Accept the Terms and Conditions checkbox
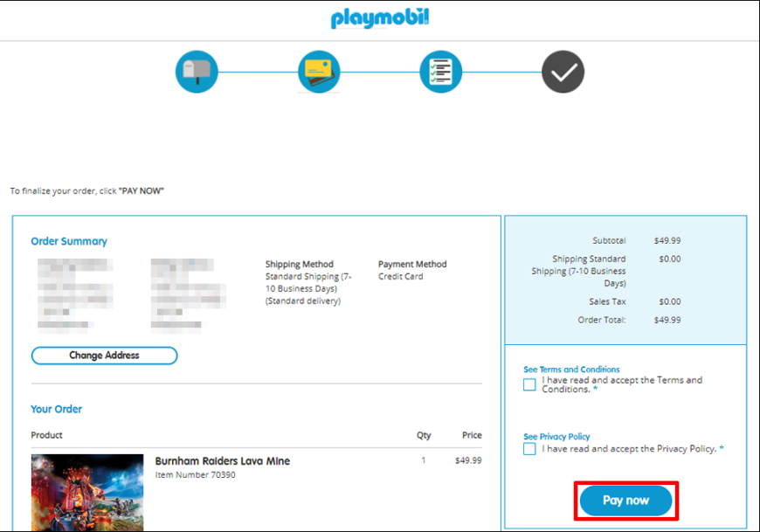Screen dimensions: 760x532 pyautogui.click(x=529, y=384)
